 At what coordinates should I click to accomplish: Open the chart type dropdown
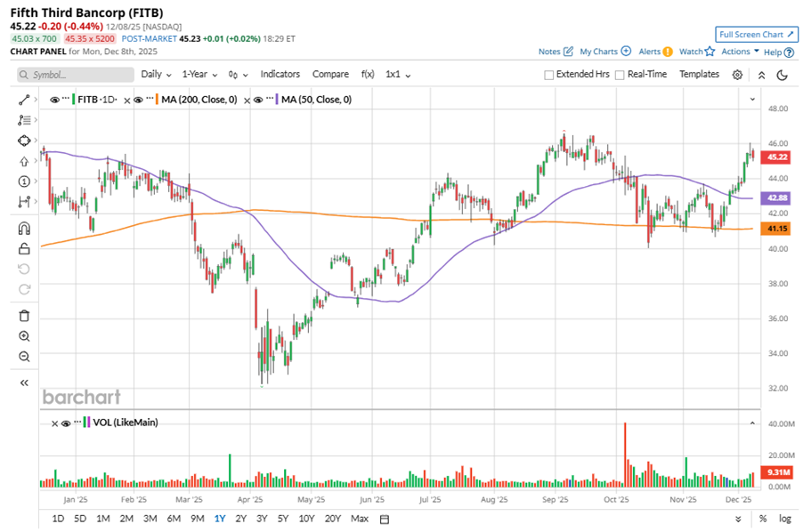(238, 75)
